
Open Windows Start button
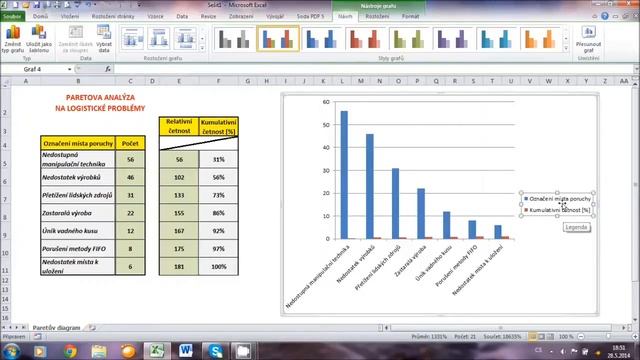pyautogui.click(x=11, y=351)
